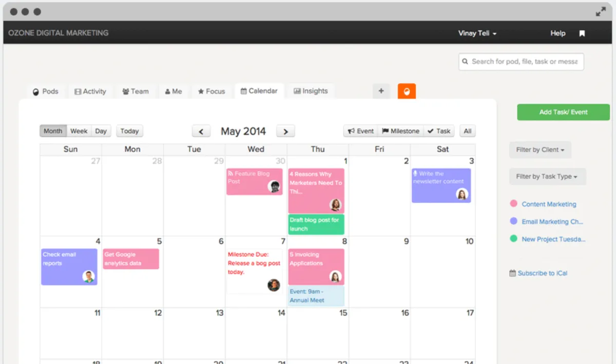The image size is (616, 364).
Task: Open the Pods tab icon
Action: tap(35, 91)
